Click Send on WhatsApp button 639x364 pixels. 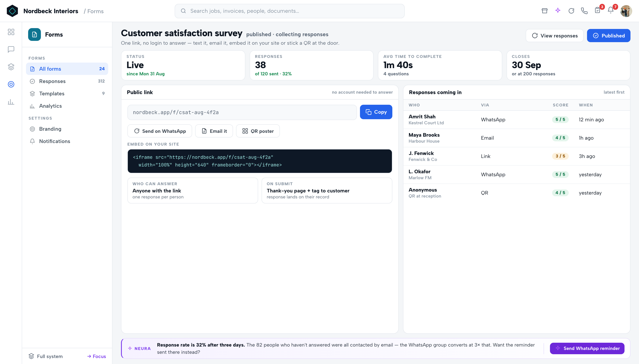point(160,131)
